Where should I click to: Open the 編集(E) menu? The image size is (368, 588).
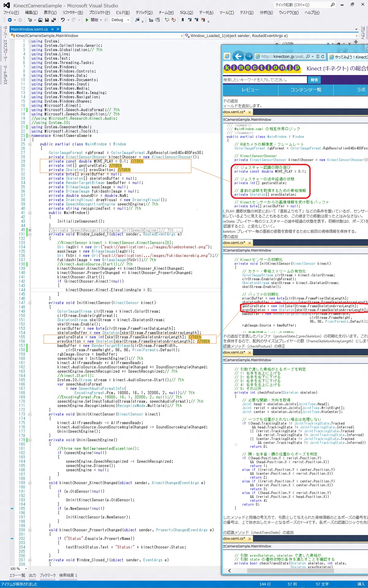click(x=31, y=13)
